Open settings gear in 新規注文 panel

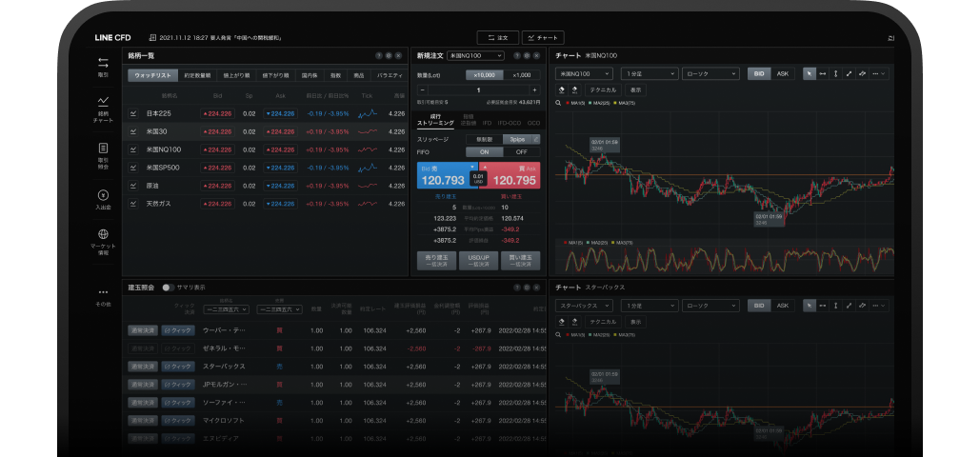pyautogui.click(x=528, y=55)
